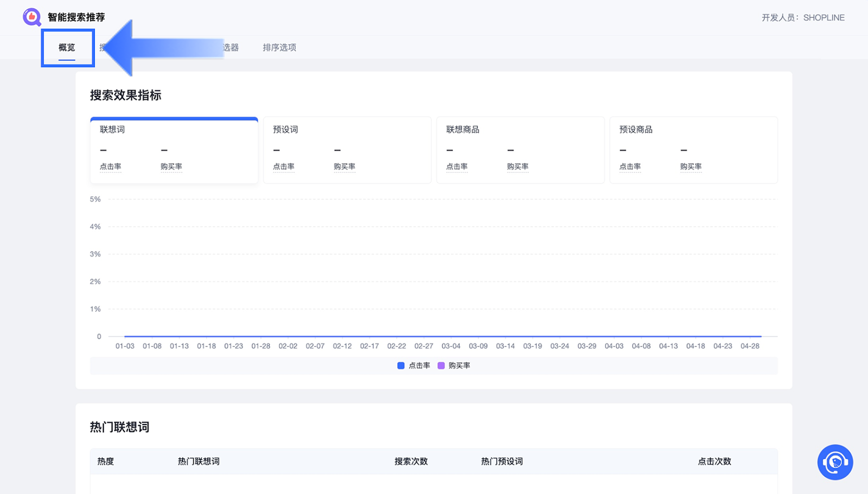Click 点击率 label in 联想词 card
Screen dimensions: 868x494
(x=111, y=166)
